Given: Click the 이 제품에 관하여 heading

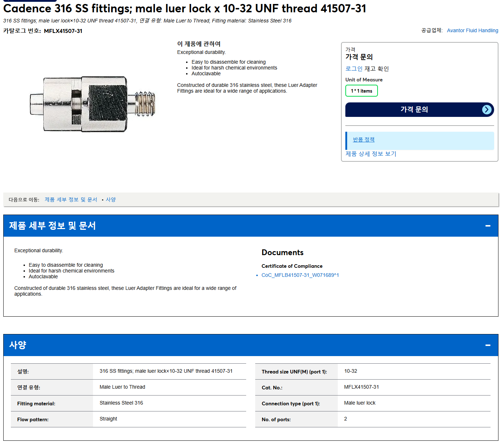Looking at the screenshot, I should click(199, 44).
